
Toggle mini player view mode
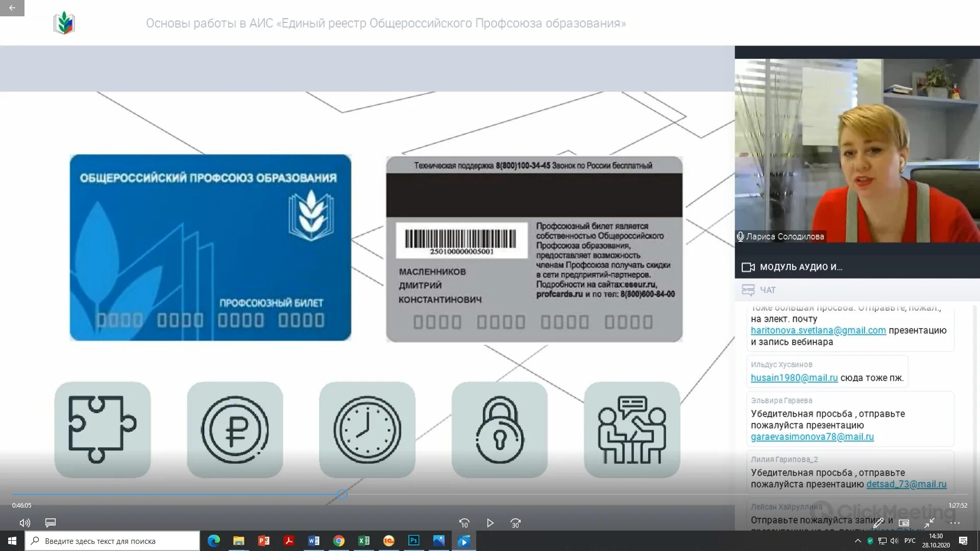coord(904,523)
